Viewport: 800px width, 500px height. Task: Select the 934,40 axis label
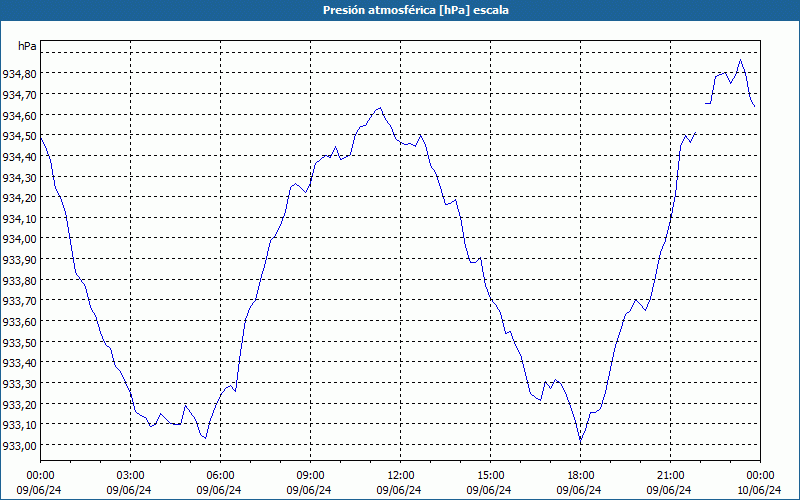click(19, 156)
